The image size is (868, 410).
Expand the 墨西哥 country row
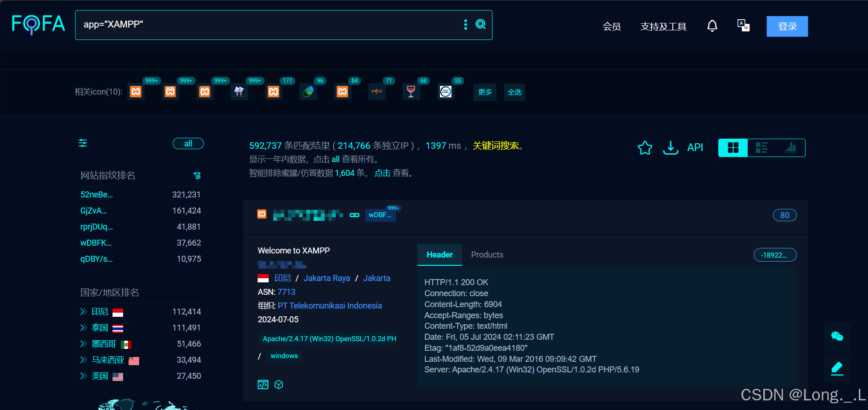click(84, 344)
